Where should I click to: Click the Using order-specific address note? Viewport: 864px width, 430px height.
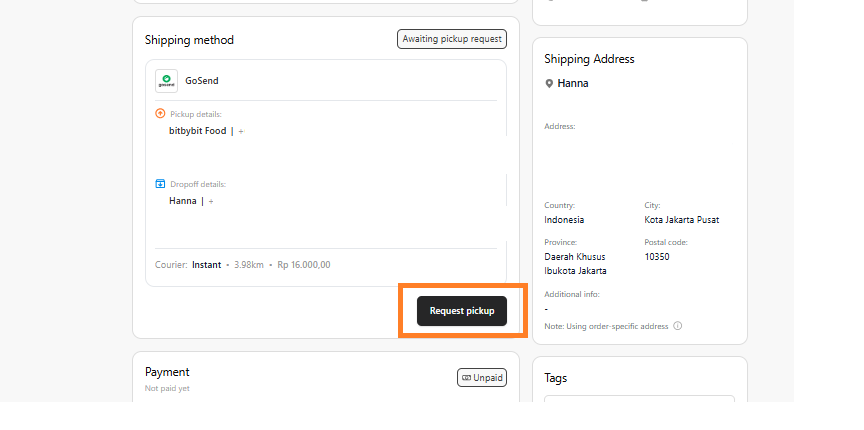606,326
